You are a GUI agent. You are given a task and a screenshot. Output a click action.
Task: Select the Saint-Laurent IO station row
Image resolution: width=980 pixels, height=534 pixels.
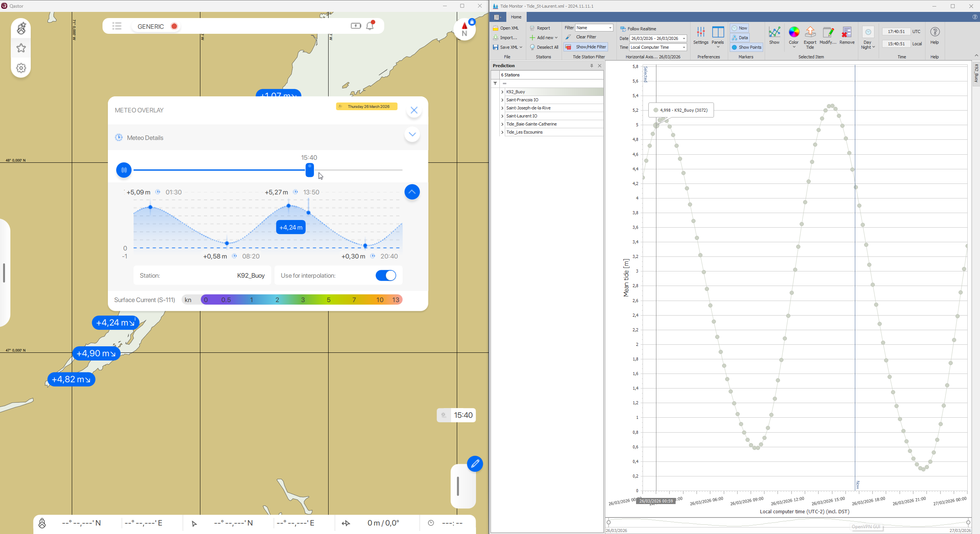click(522, 116)
